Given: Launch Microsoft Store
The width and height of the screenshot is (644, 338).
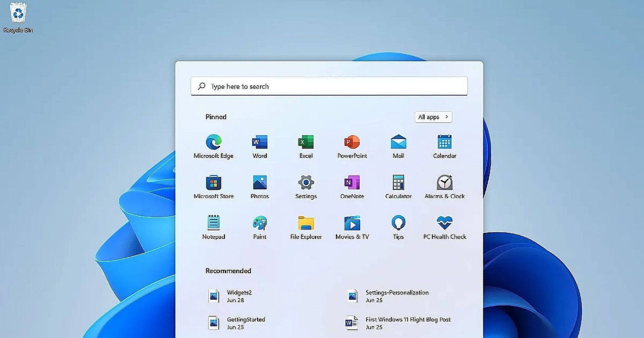Looking at the screenshot, I should coord(213,187).
